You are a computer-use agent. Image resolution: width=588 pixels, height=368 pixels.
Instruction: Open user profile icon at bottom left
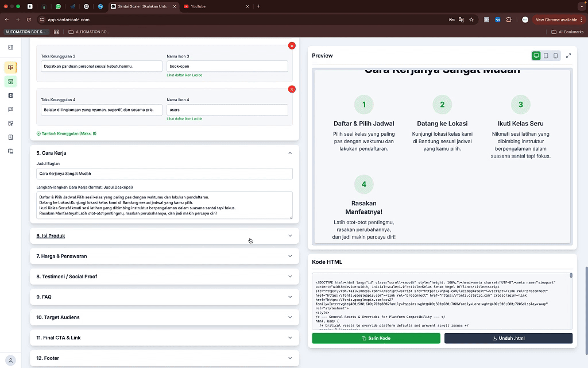coord(10,361)
